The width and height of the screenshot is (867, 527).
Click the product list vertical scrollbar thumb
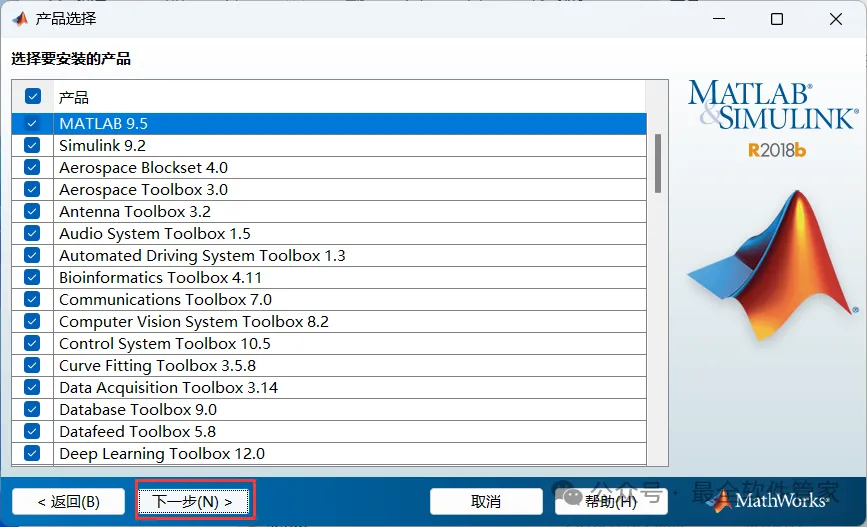pyautogui.click(x=657, y=164)
